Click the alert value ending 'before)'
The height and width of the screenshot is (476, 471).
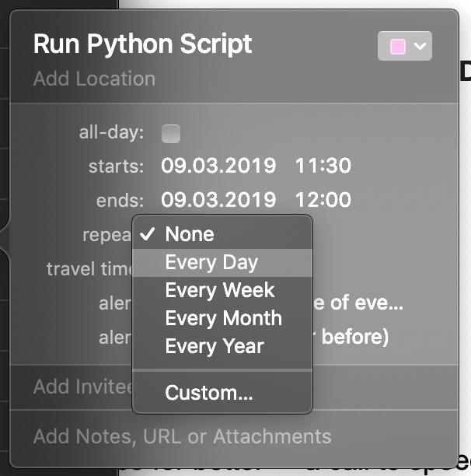pyautogui.click(x=351, y=337)
